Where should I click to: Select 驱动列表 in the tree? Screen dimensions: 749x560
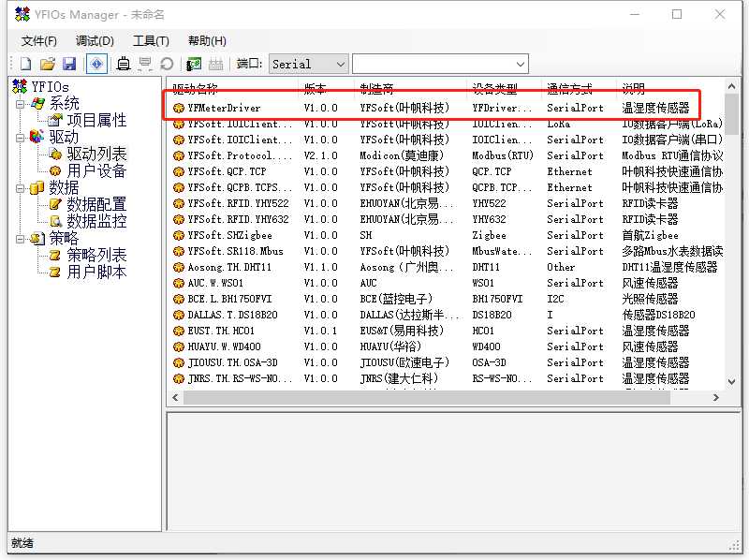tap(96, 154)
